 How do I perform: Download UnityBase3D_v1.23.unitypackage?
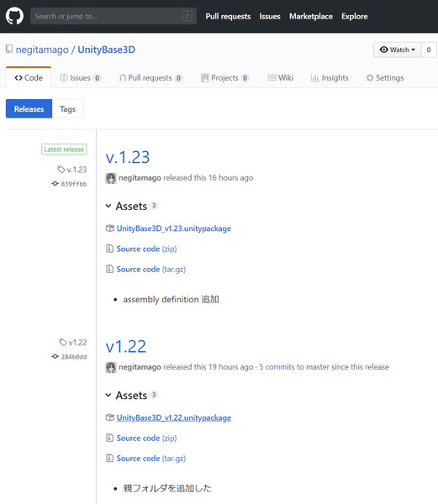(x=174, y=228)
